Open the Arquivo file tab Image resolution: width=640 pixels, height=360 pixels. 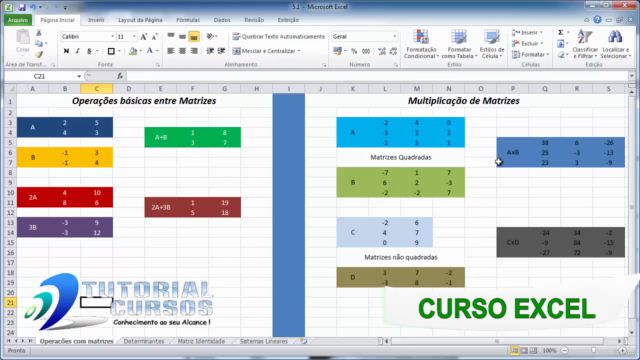pos(18,20)
